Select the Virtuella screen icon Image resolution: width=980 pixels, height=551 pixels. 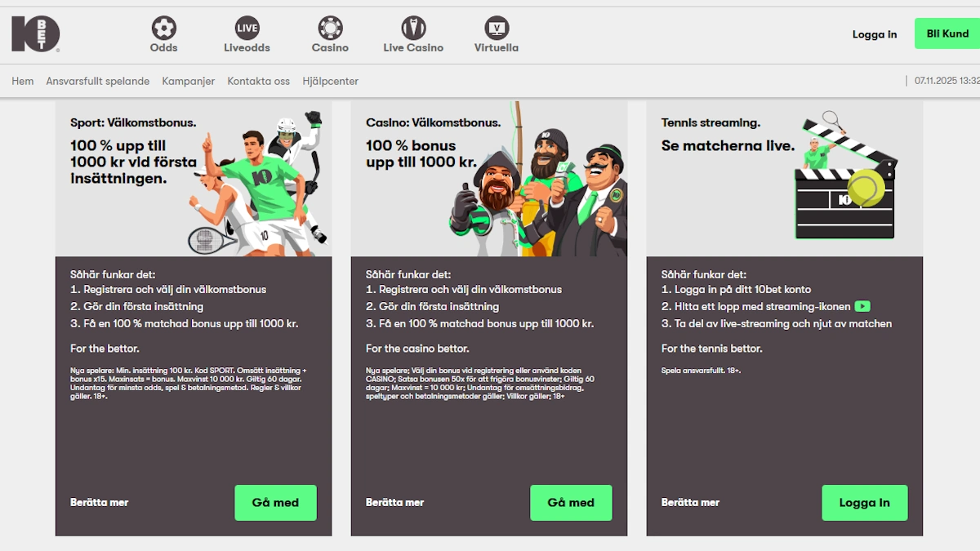[497, 29]
